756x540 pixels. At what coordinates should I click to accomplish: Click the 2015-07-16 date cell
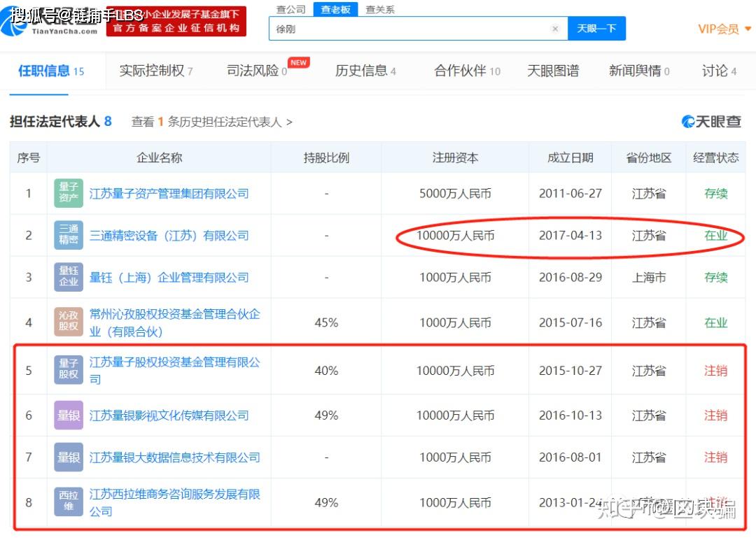pos(570,322)
